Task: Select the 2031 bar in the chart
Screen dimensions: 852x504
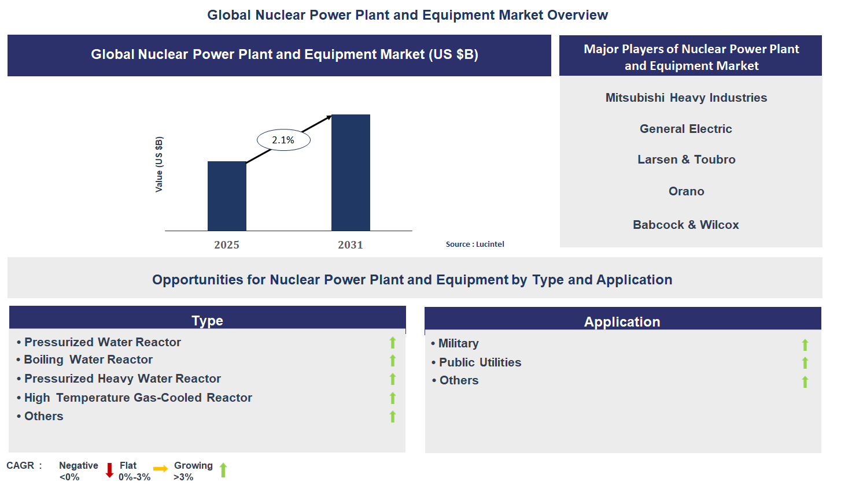Action: pos(351,173)
